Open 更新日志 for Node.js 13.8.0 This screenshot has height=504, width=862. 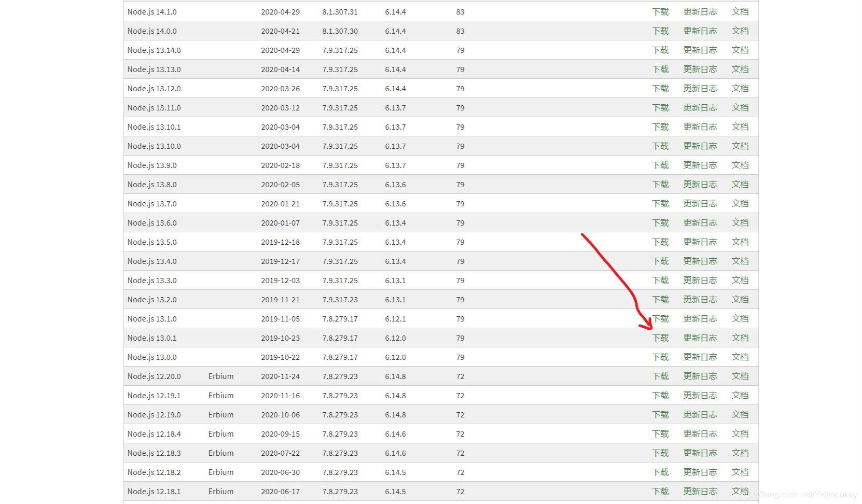[x=700, y=185]
